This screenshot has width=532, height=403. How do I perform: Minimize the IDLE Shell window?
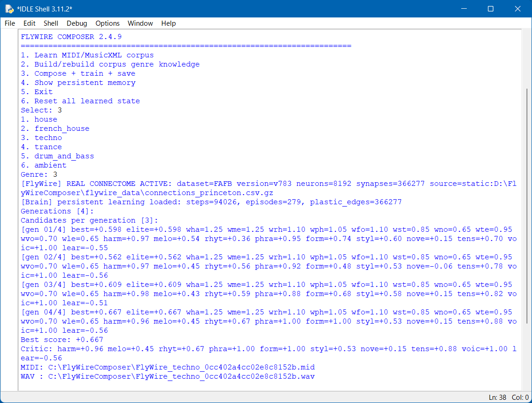pos(464,9)
